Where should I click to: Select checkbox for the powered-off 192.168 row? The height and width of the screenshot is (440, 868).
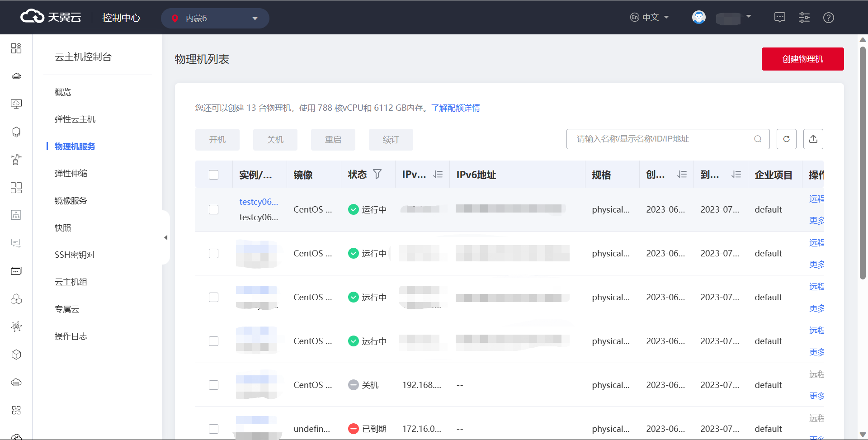tap(213, 385)
